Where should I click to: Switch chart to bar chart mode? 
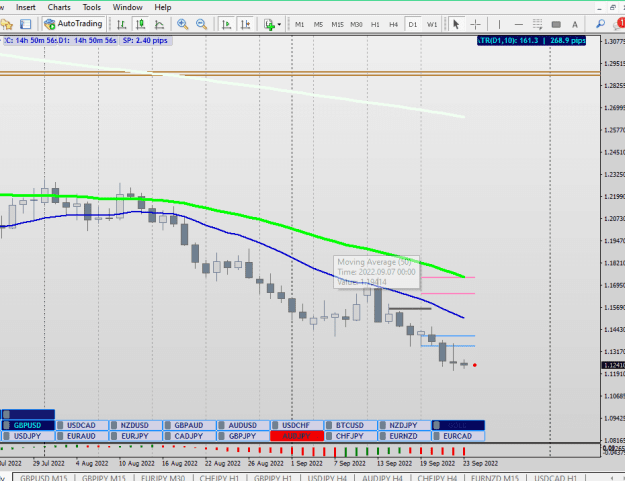(122, 24)
